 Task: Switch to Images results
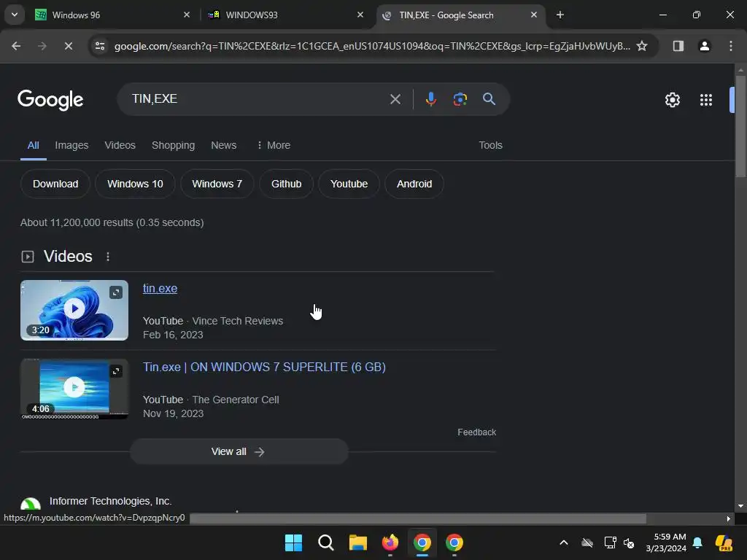click(71, 145)
